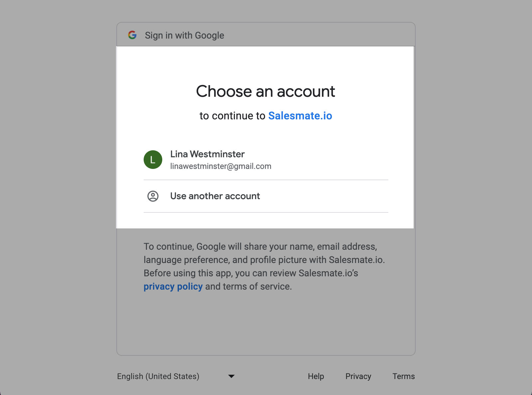Open the privacy policy link
This screenshot has height=395, width=532.
point(173,286)
